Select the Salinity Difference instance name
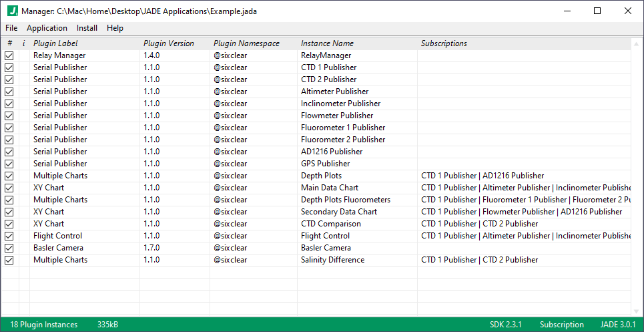 point(333,260)
